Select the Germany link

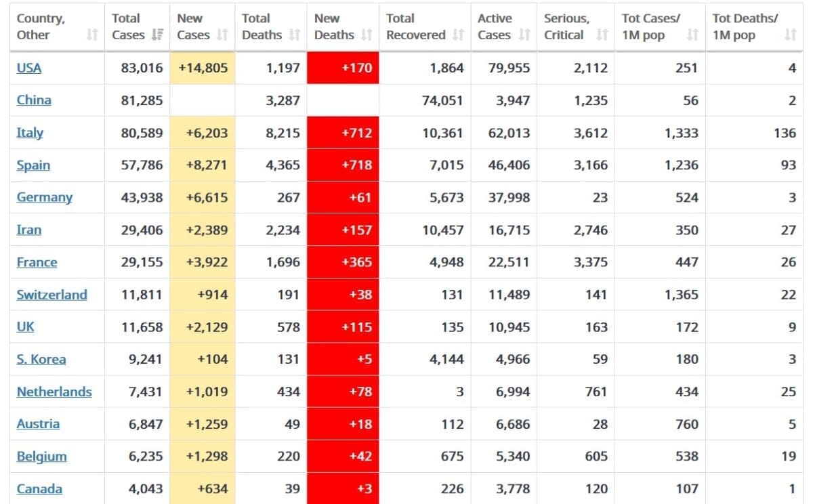point(44,197)
